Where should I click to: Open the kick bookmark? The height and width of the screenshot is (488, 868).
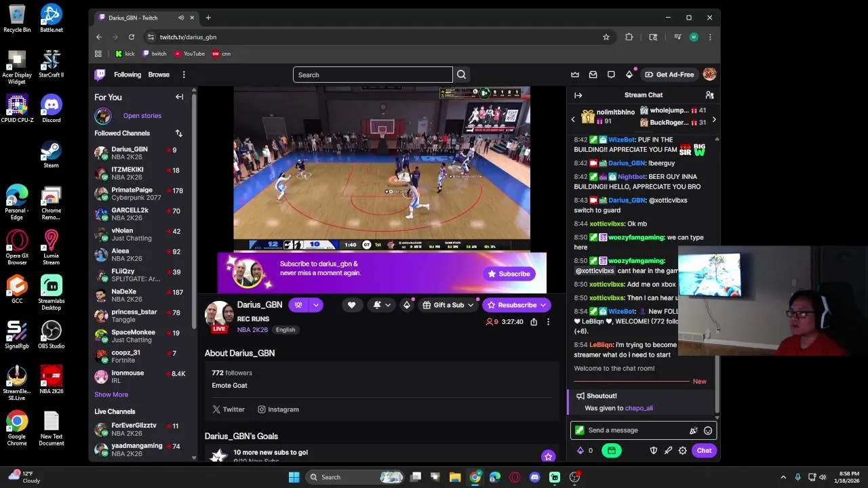point(125,54)
